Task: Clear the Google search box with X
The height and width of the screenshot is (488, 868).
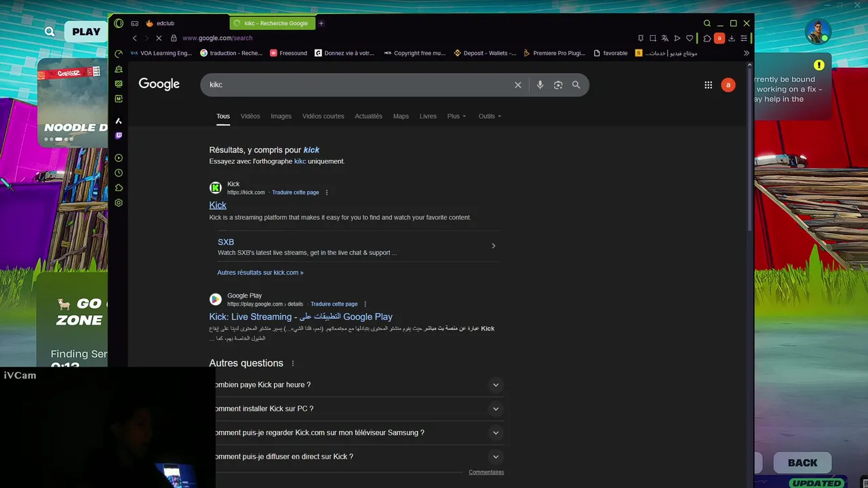Action: 518,85
